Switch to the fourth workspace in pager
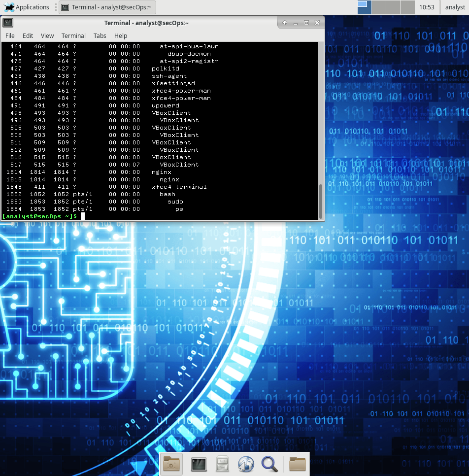Viewport: 469px width, 476px height. pos(407,7)
